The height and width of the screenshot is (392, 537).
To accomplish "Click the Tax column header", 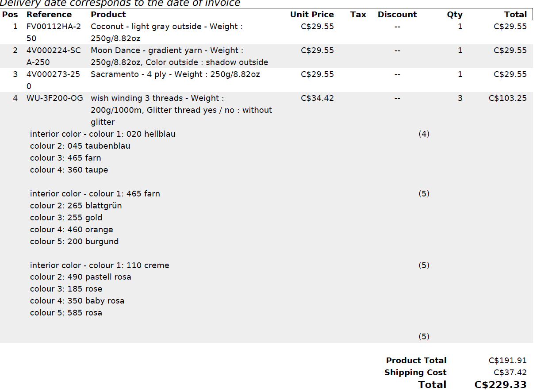I will coord(358,15).
